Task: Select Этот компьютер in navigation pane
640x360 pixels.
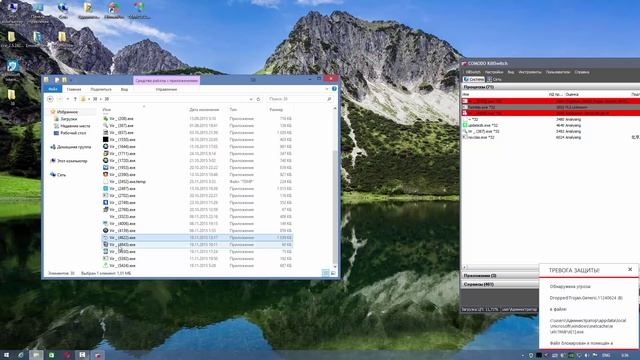Action: [72, 161]
